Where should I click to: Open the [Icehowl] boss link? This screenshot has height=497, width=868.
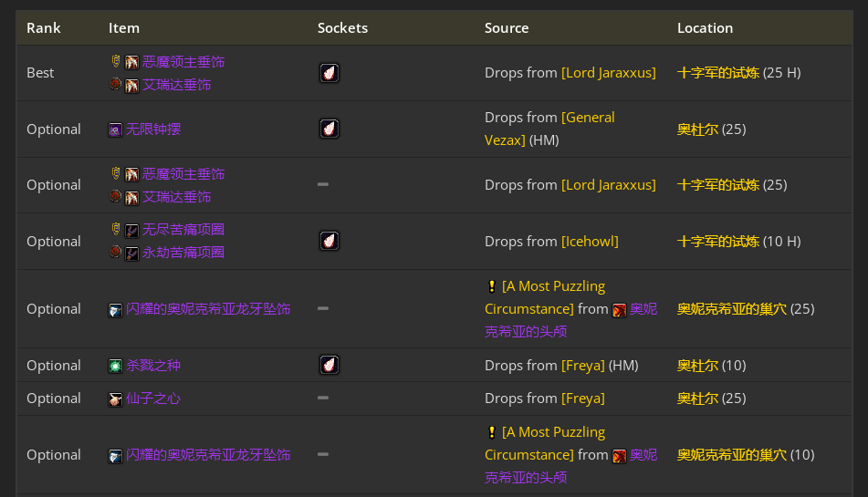click(x=590, y=242)
